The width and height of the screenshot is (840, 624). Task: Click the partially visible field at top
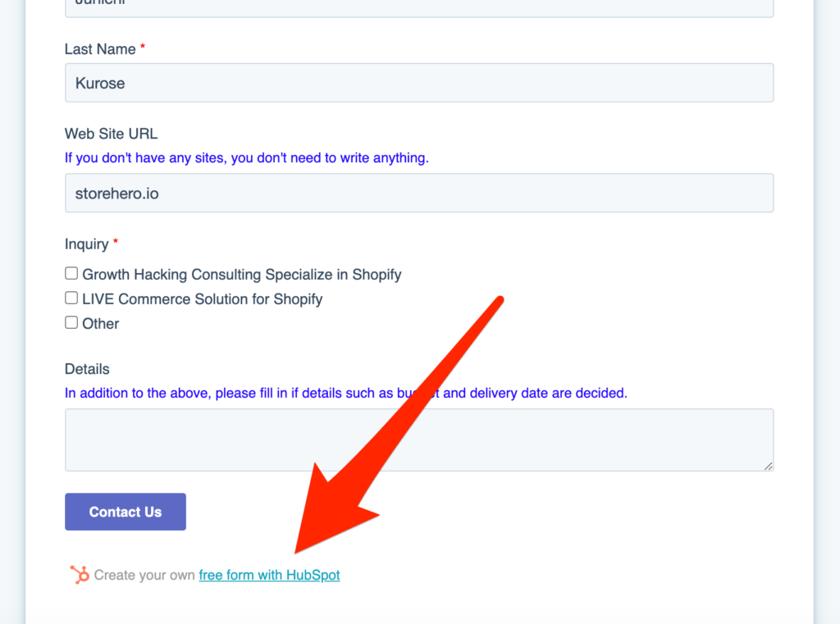tap(419, 8)
